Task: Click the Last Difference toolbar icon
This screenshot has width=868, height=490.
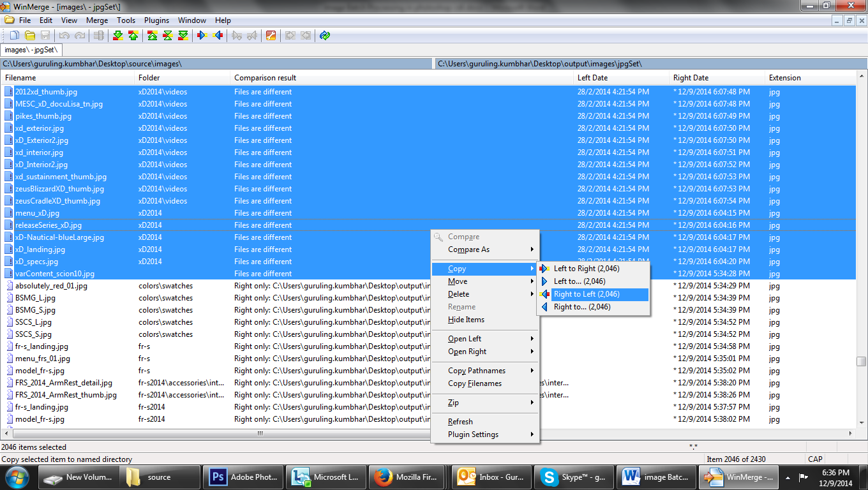Action: [x=184, y=36]
